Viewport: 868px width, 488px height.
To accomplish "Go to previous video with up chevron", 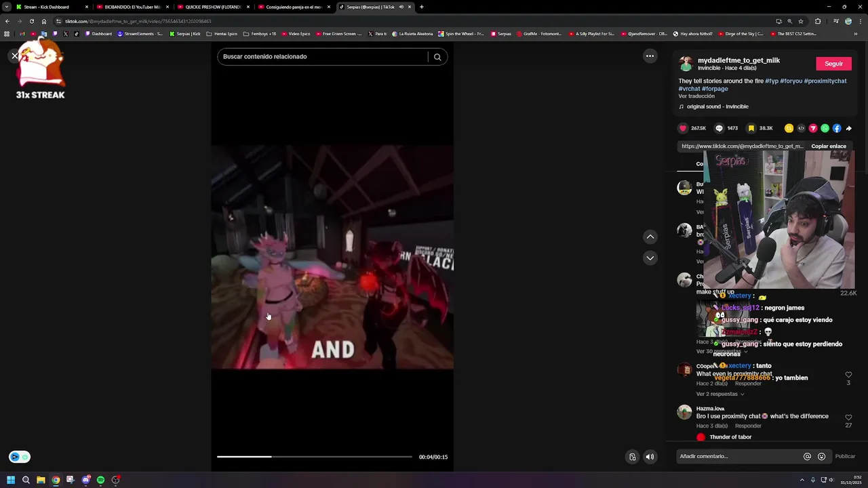I will tap(650, 237).
